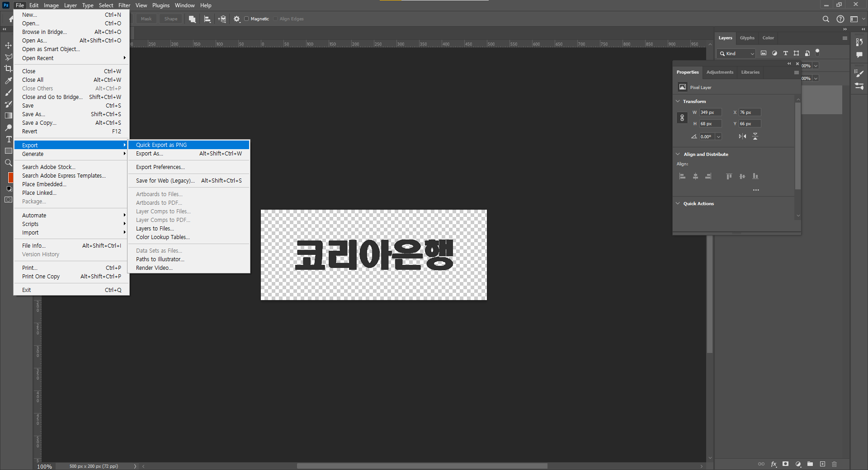
Task: Click the horizontal canvas scrollbar
Action: (x=422, y=466)
